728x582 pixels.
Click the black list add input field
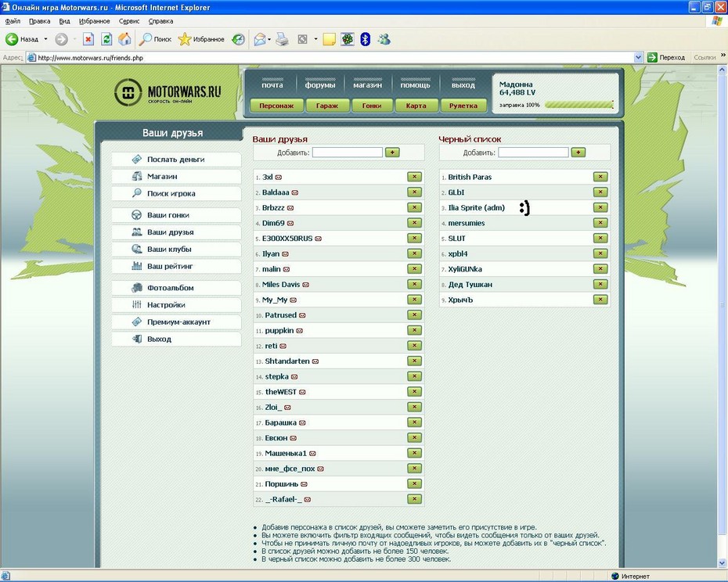(533, 153)
